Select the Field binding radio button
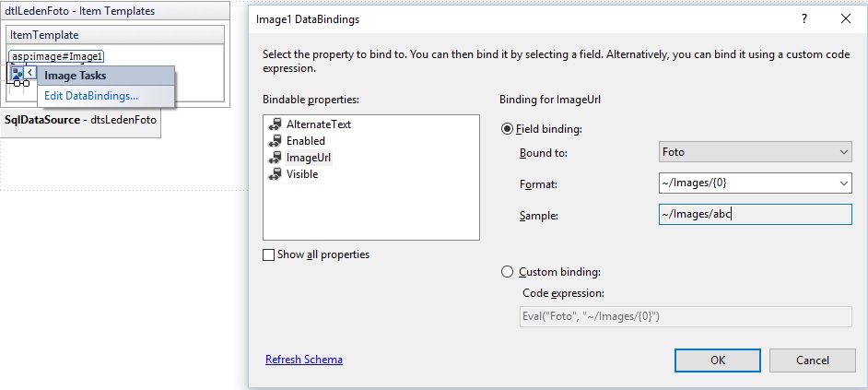Image resolution: width=868 pixels, height=390 pixels. pyautogui.click(x=507, y=129)
